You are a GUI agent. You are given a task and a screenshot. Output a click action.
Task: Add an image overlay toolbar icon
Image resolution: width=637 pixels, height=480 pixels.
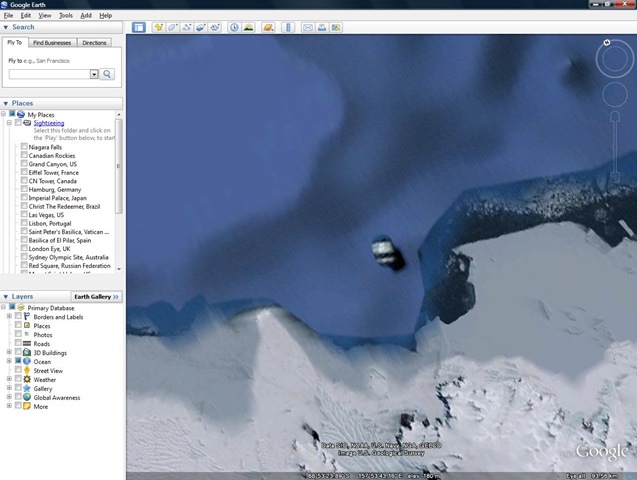[x=201, y=28]
